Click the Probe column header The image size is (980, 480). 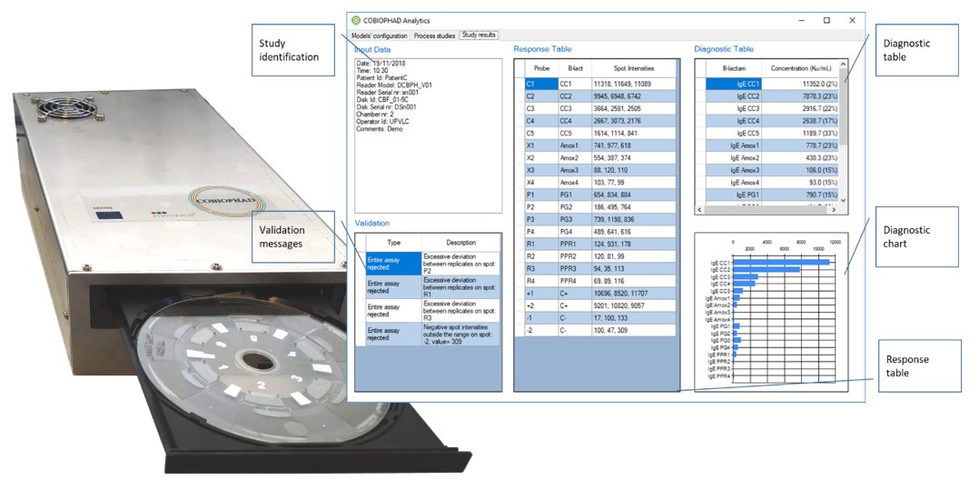[541, 68]
